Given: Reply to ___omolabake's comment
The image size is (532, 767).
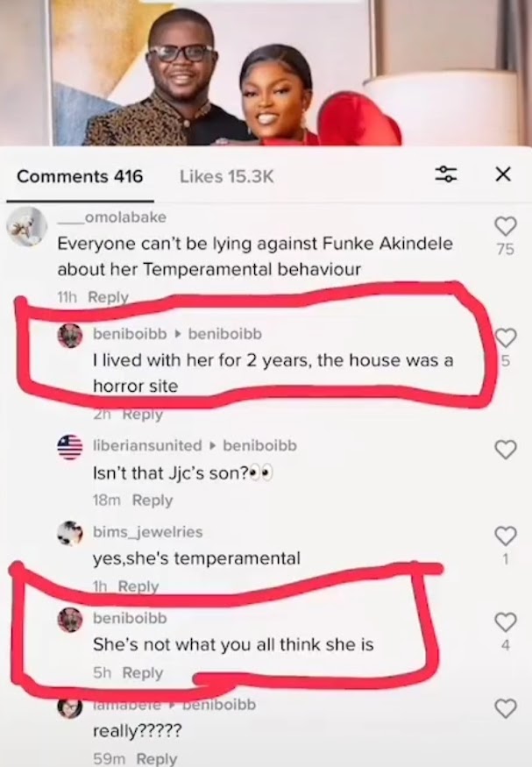Looking at the screenshot, I should tap(108, 296).
